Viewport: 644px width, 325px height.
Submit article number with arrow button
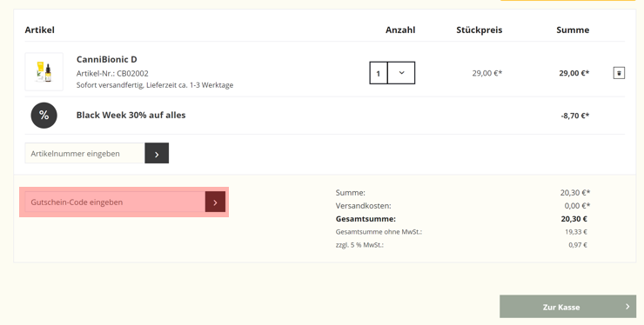pyautogui.click(x=157, y=153)
